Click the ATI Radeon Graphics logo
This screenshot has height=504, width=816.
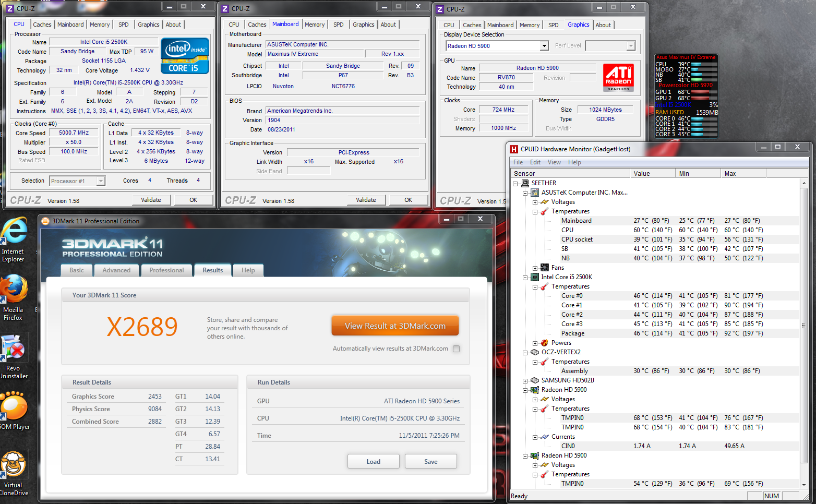coord(618,77)
